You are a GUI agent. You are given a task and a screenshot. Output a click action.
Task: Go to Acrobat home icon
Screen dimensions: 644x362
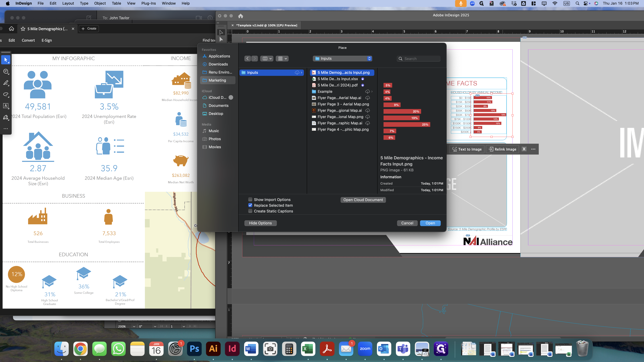11,29
